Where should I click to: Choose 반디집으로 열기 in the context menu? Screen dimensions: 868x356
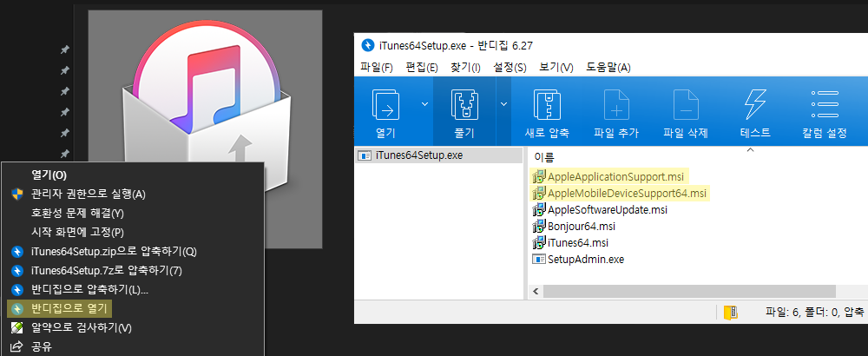133,308
